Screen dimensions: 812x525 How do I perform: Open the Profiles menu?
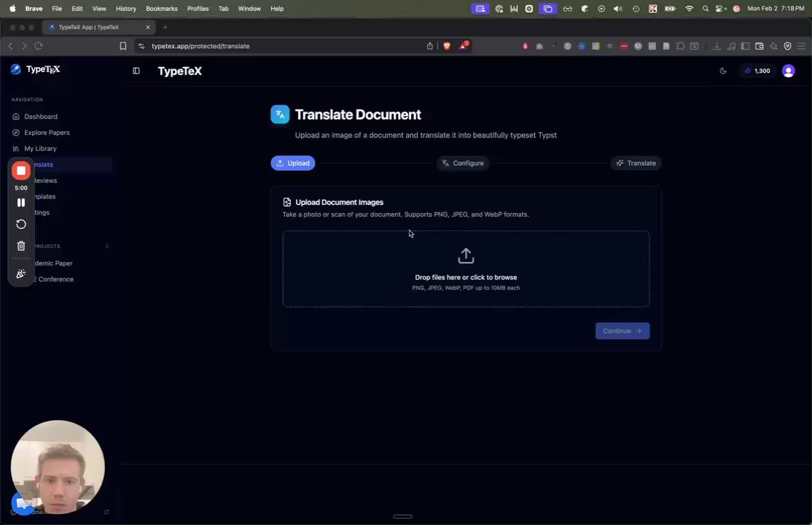[x=198, y=9]
